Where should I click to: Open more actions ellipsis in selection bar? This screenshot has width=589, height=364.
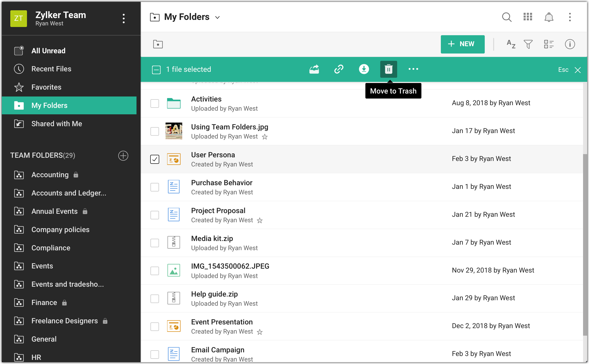pyautogui.click(x=413, y=69)
